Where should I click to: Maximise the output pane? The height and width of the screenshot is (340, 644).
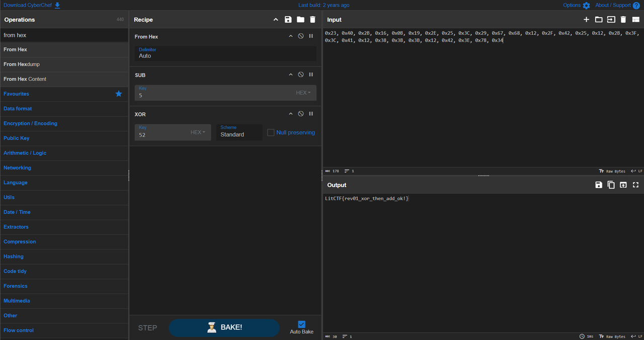pyautogui.click(x=635, y=185)
